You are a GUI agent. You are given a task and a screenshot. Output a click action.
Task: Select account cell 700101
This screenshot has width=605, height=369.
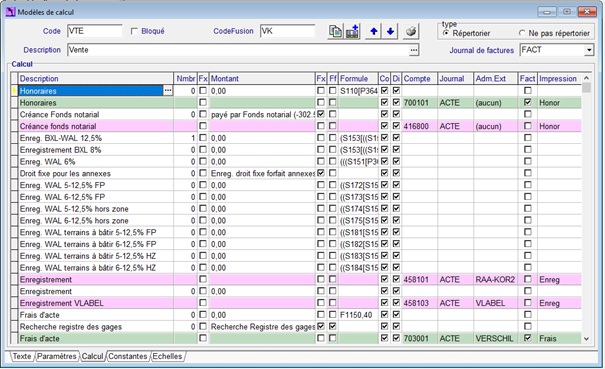click(x=419, y=103)
